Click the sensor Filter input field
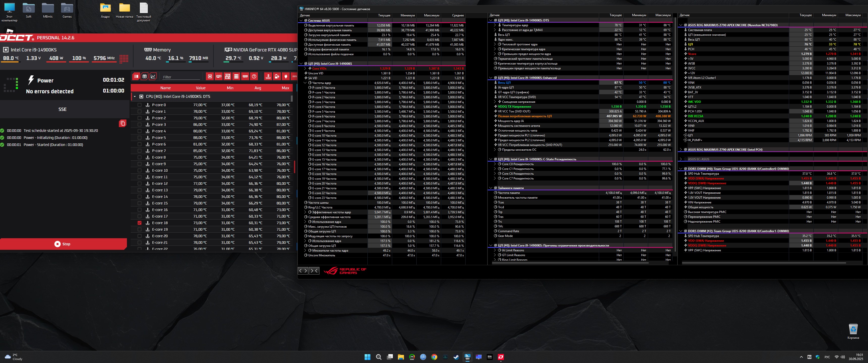 click(181, 77)
